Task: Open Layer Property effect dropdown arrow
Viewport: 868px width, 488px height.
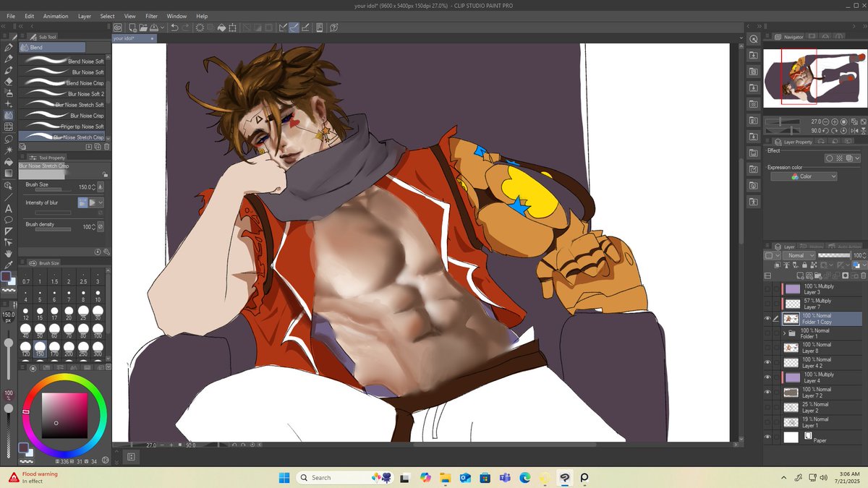Action: pos(857,158)
